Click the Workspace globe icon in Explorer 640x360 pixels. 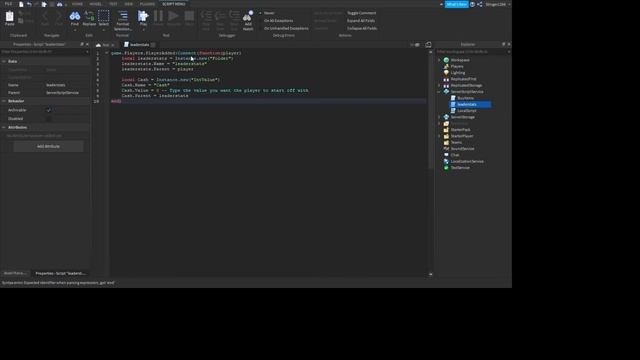click(446, 60)
